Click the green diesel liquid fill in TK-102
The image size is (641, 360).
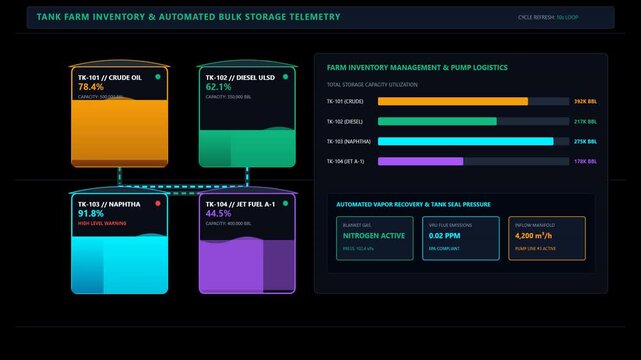(x=247, y=148)
